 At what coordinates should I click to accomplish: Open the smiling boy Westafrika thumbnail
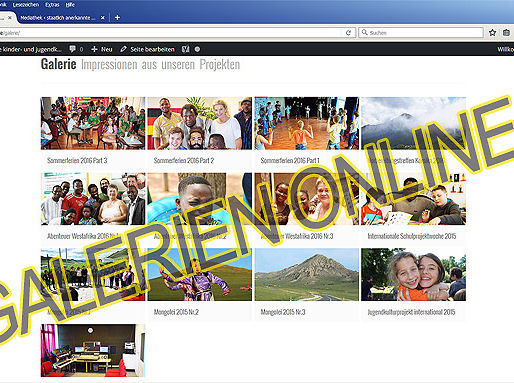coord(200,199)
